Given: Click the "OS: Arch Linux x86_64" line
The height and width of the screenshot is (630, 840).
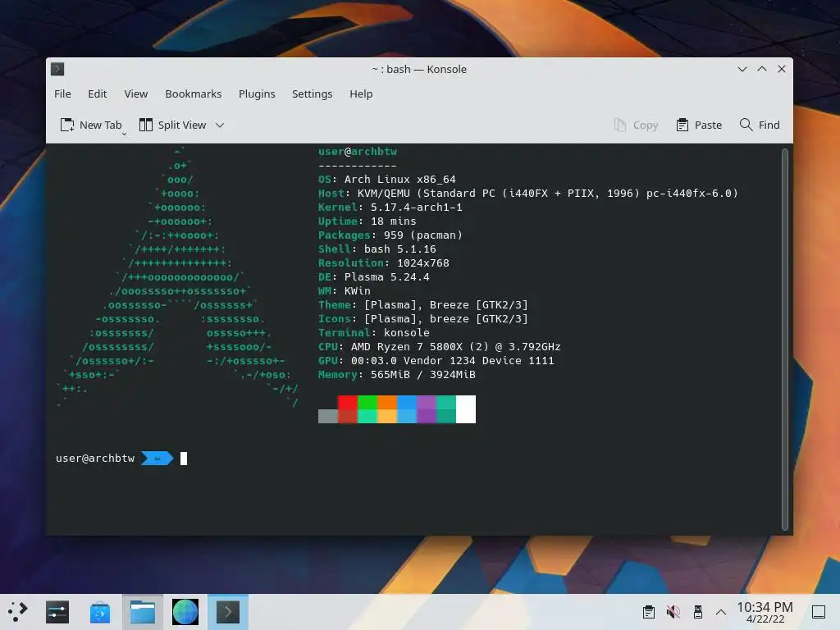Looking at the screenshot, I should tap(387, 180).
